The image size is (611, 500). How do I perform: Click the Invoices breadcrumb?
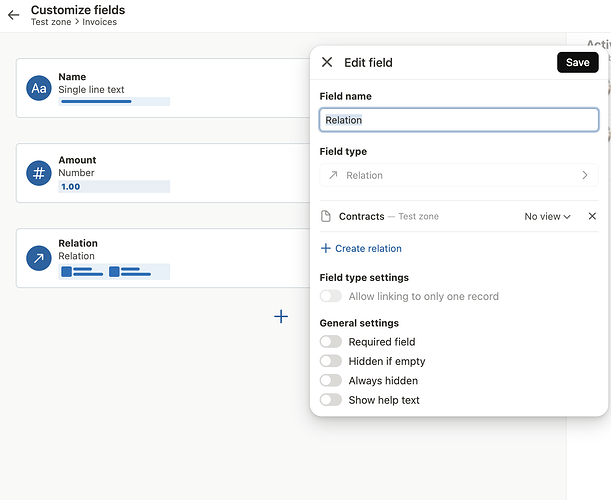tap(99, 22)
